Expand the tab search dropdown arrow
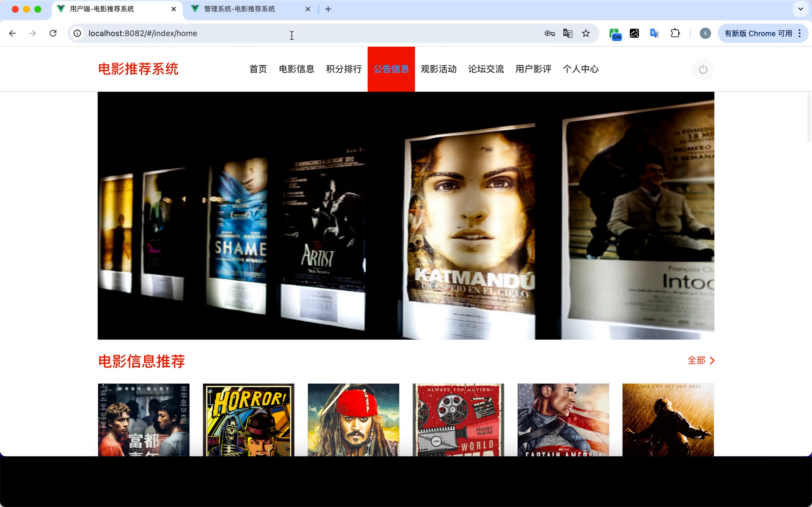This screenshot has height=507, width=812. 801,9
